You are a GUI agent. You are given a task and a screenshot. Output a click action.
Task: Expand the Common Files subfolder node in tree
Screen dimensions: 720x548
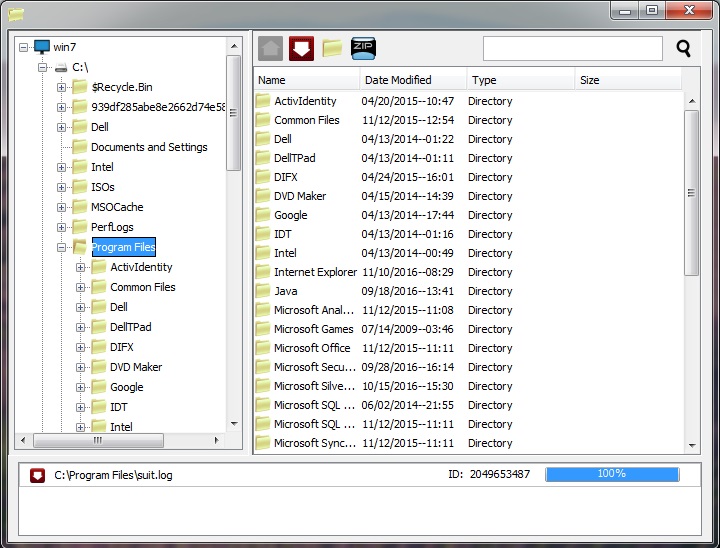point(80,288)
